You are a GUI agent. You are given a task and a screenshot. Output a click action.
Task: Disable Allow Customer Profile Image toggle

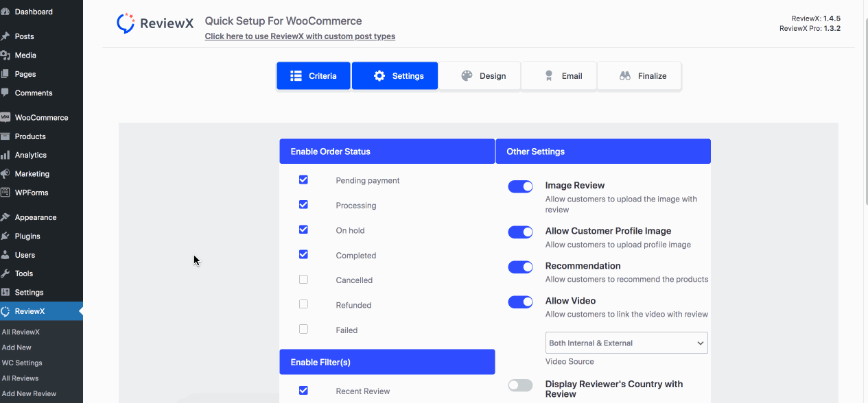(520, 232)
